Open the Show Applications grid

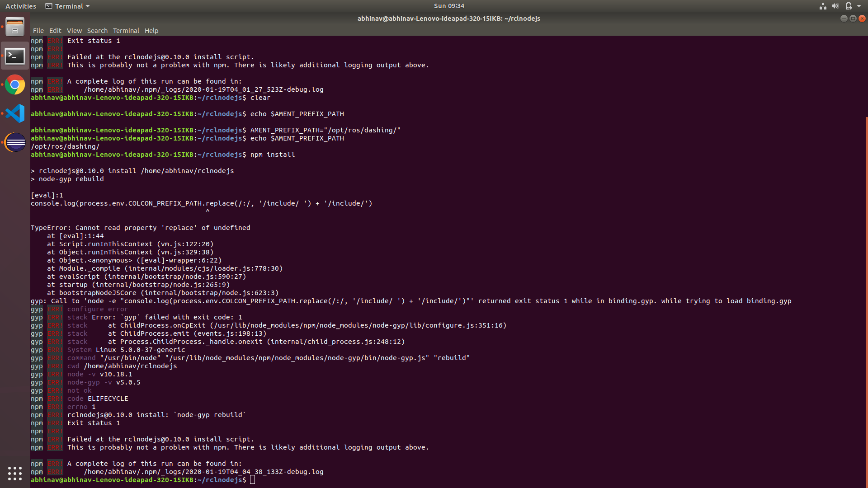coord(15,473)
